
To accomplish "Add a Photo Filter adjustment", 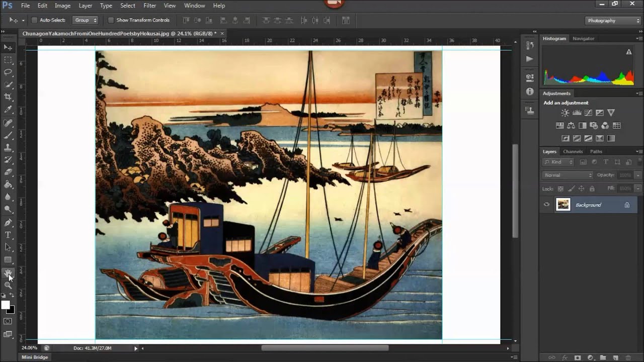I will click(594, 126).
